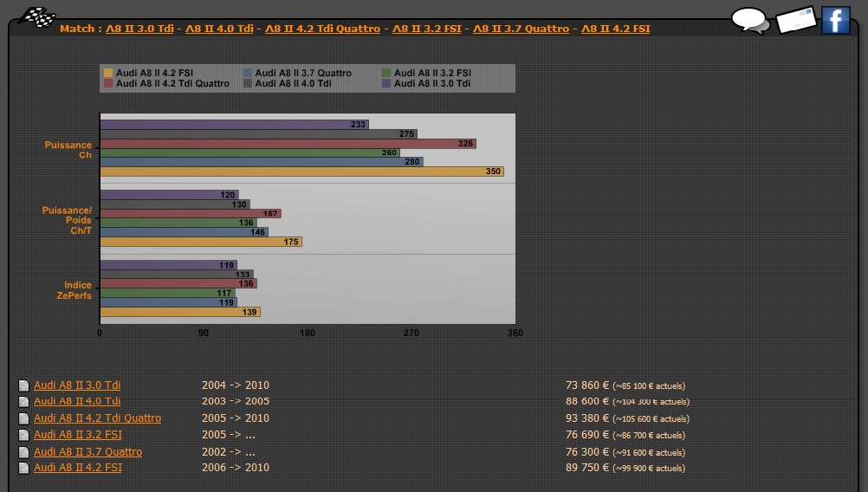Click document icon beside Audi A8 II 4.2 FSI
Screen dimensions: 868x492
tap(23, 469)
